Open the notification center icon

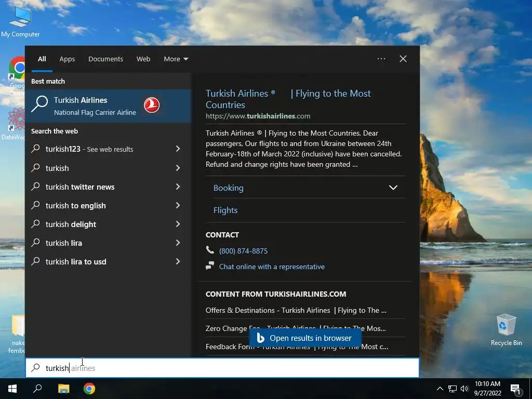click(515, 389)
